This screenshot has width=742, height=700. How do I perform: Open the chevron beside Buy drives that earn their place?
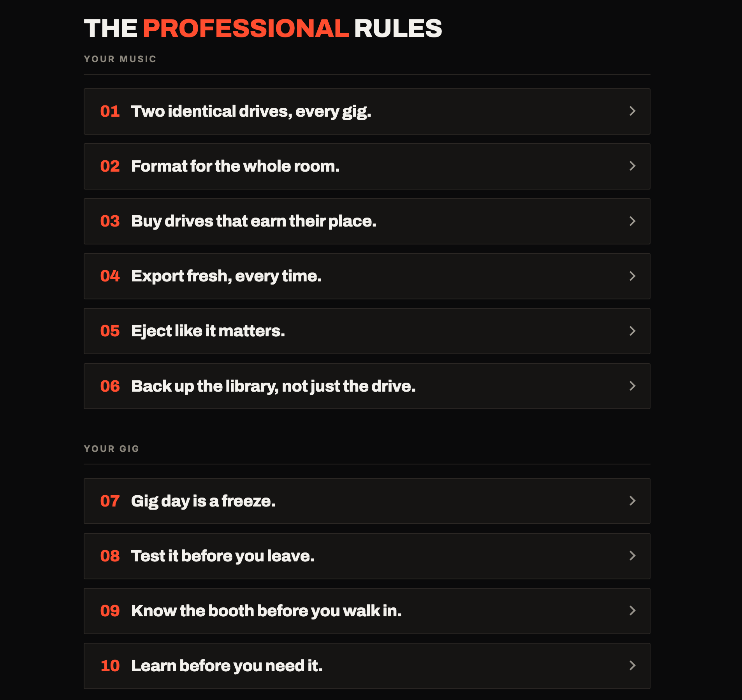coord(632,221)
